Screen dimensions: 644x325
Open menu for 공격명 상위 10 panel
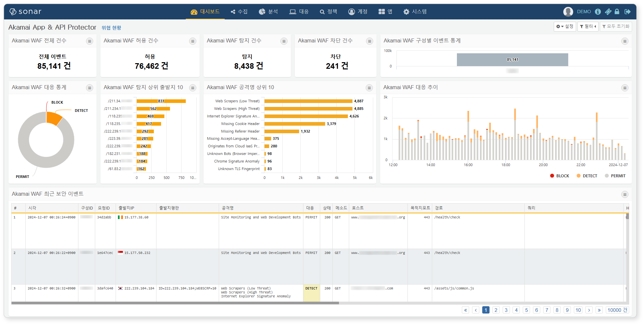coord(369,88)
